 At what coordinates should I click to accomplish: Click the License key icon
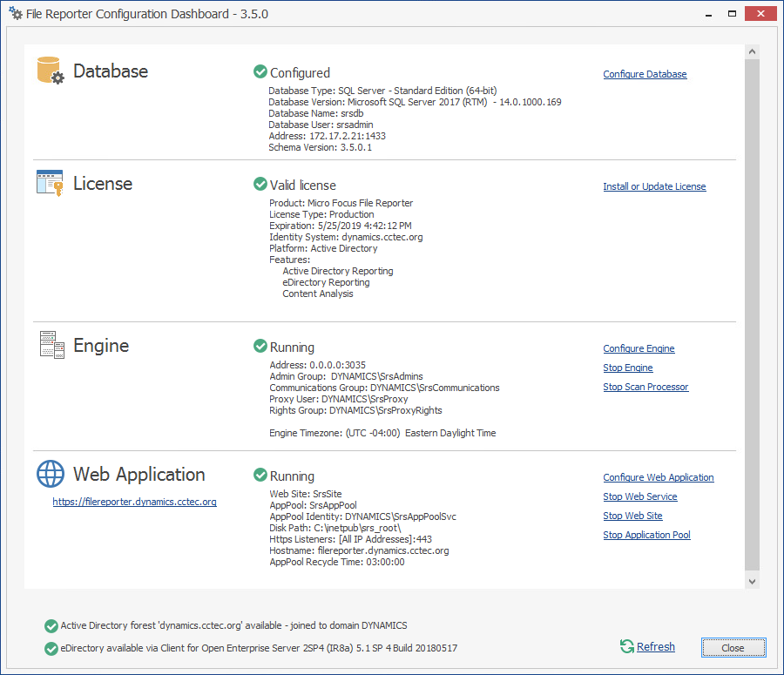[x=51, y=183]
